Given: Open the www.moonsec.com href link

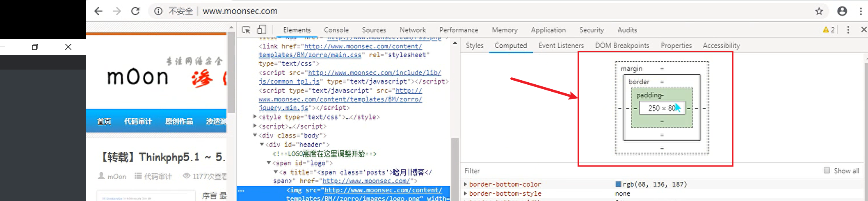Looking at the screenshot, I should [366, 181].
